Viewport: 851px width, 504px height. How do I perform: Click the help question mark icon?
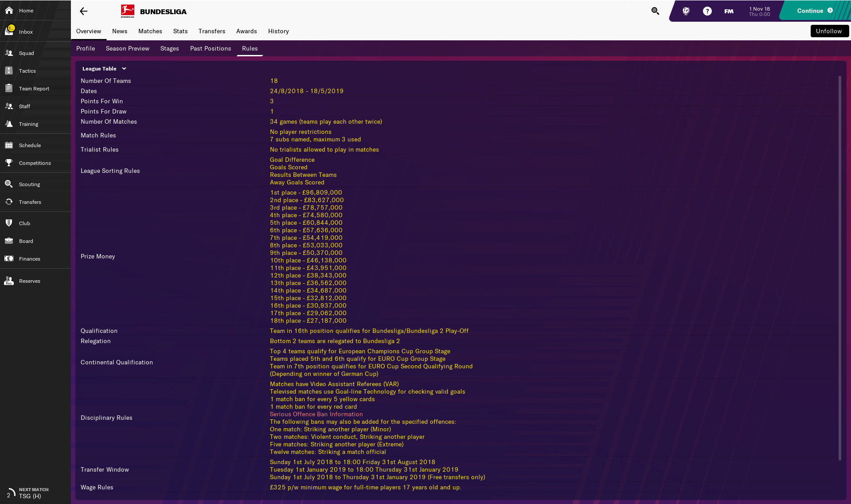click(x=707, y=11)
